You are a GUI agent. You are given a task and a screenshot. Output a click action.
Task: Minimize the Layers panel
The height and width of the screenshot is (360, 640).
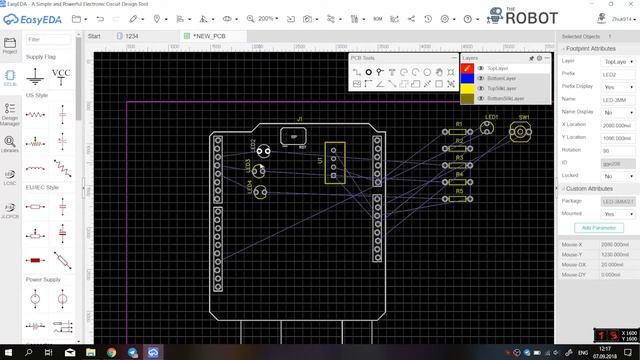[547, 58]
